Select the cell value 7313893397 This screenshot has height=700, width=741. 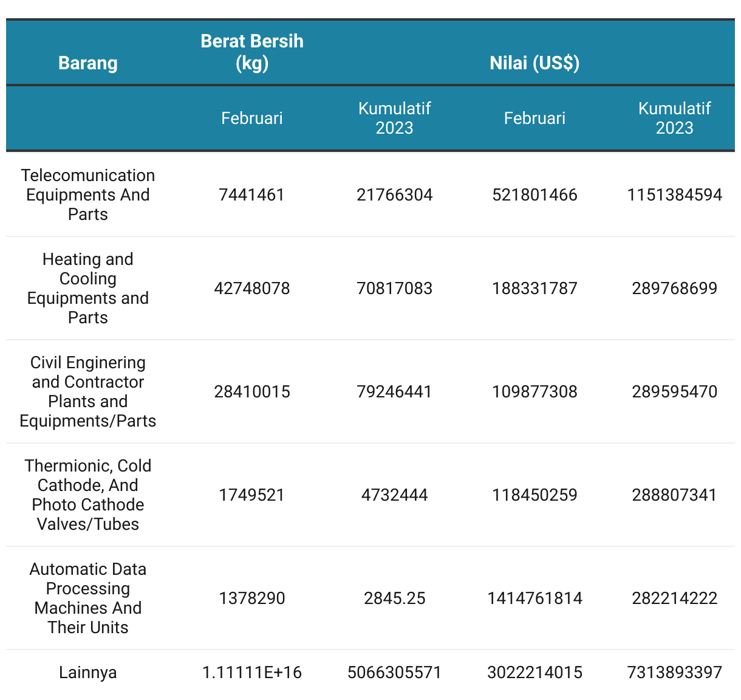[x=675, y=672]
